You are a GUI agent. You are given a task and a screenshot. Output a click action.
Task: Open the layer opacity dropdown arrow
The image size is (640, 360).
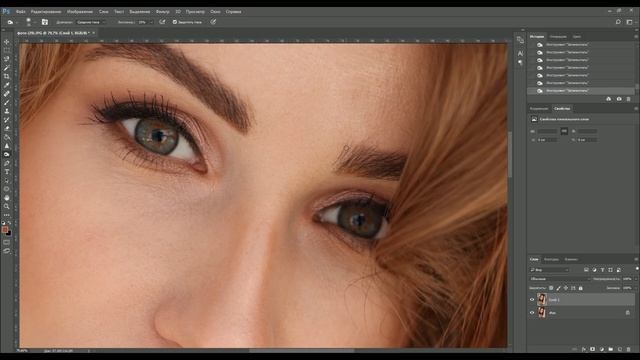pyautogui.click(x=636, y=279)
